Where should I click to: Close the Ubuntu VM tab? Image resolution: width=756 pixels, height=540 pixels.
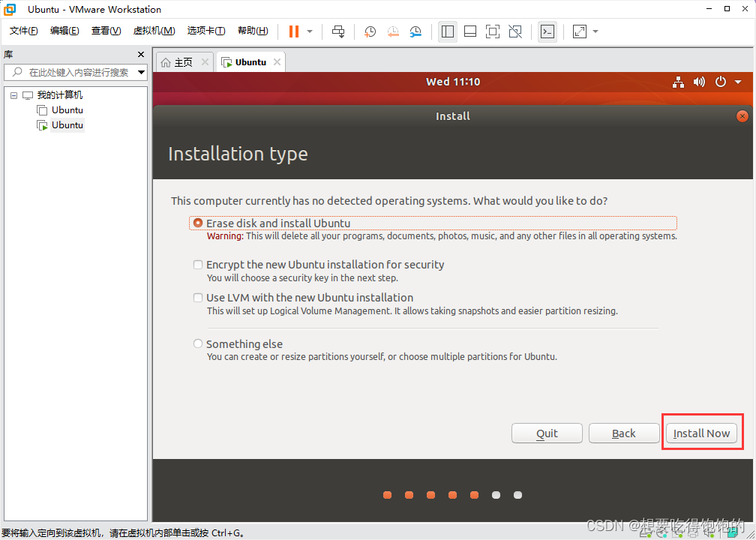tap(277, 61)
